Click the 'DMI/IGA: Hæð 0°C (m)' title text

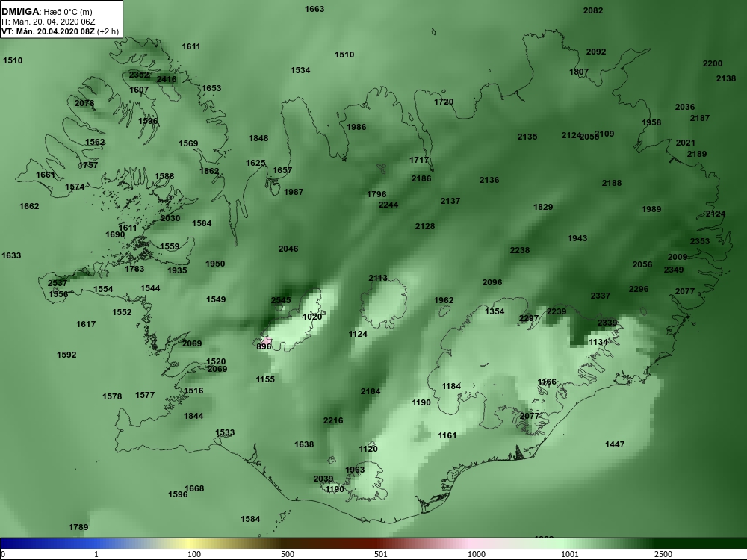(x=46, y=12)
